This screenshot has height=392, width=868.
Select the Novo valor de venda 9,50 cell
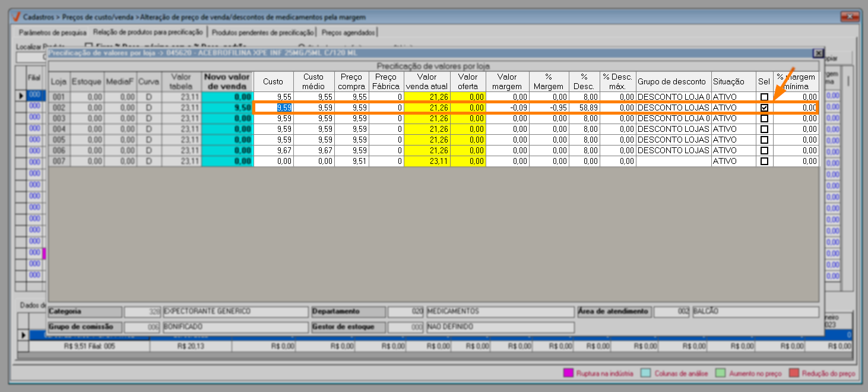[227, 108]
